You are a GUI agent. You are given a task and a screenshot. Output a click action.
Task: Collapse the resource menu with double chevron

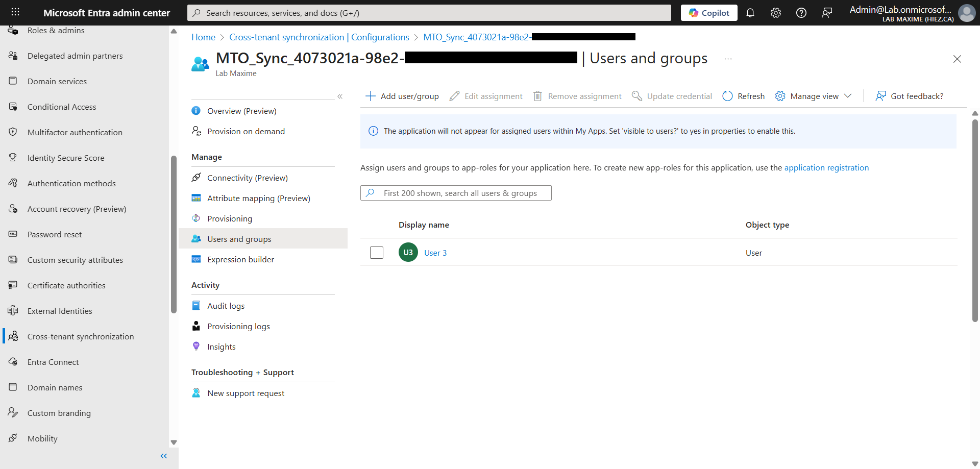(340, 96)
